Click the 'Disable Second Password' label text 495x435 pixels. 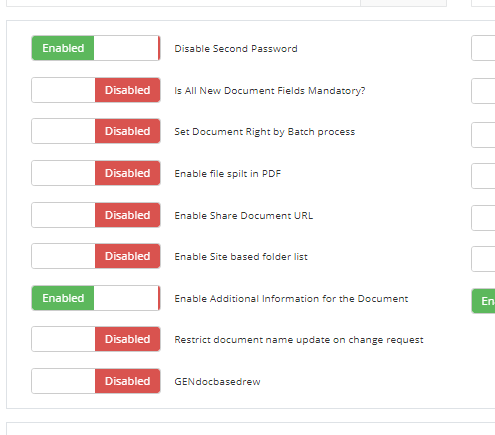[x=236, y=49]
